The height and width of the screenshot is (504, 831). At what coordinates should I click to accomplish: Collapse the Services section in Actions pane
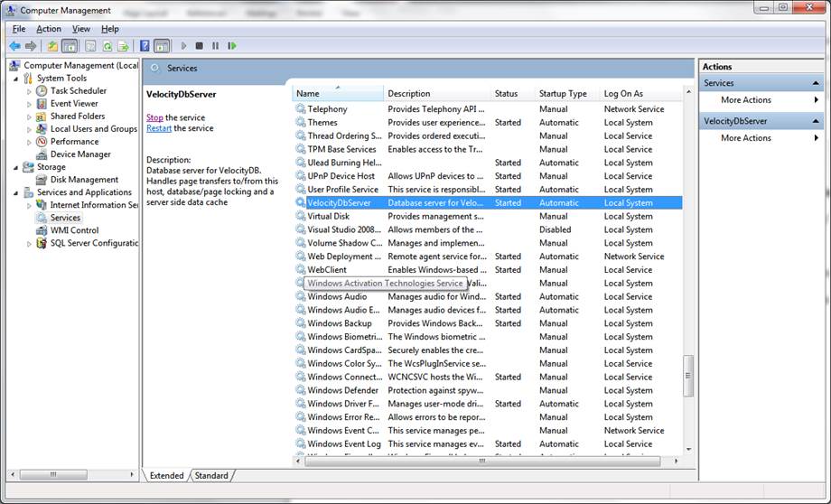[816, 83]
